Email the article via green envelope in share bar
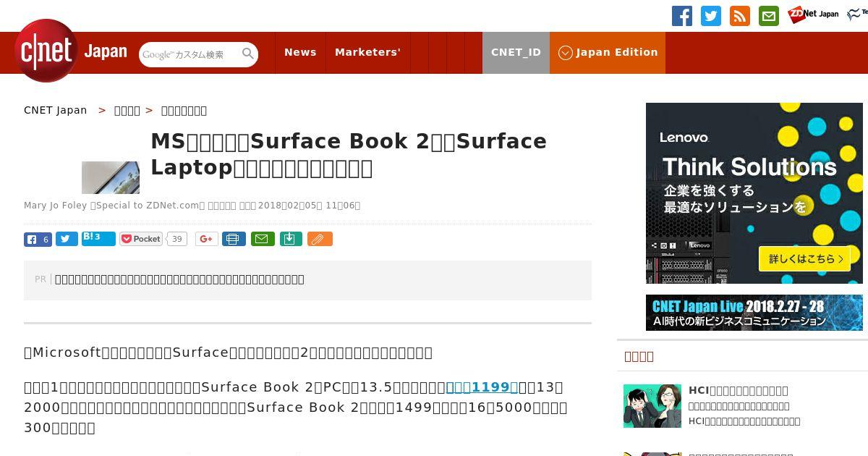This screenshot has height=456, width=868. click(263, 239)
